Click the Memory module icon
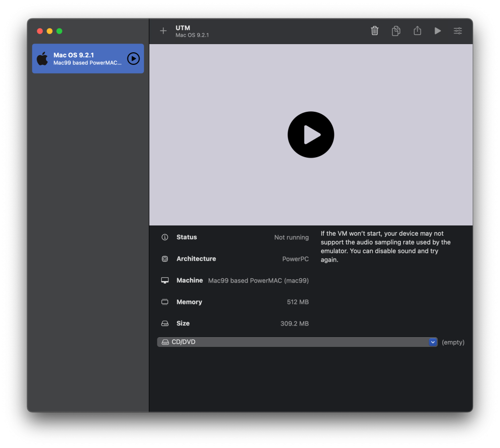The height and width of the screenshot is (448, 500). 165,302
